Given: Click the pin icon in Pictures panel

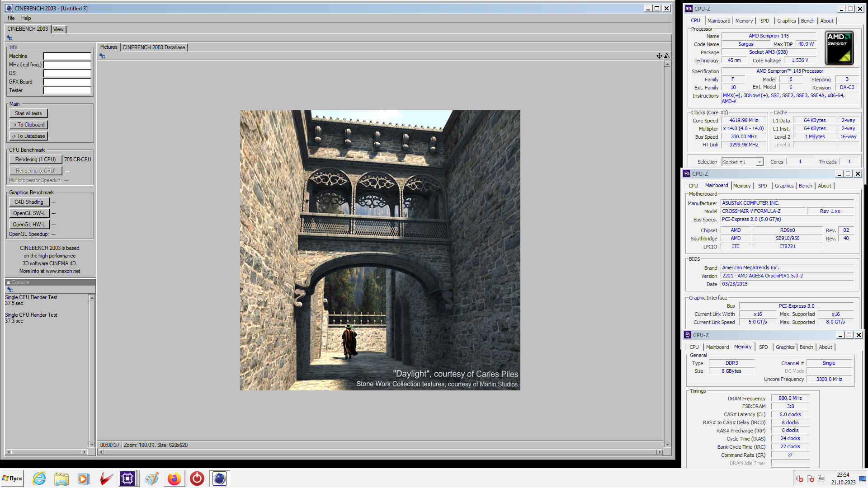Looking at the screenshot, I should pos(102,56).
